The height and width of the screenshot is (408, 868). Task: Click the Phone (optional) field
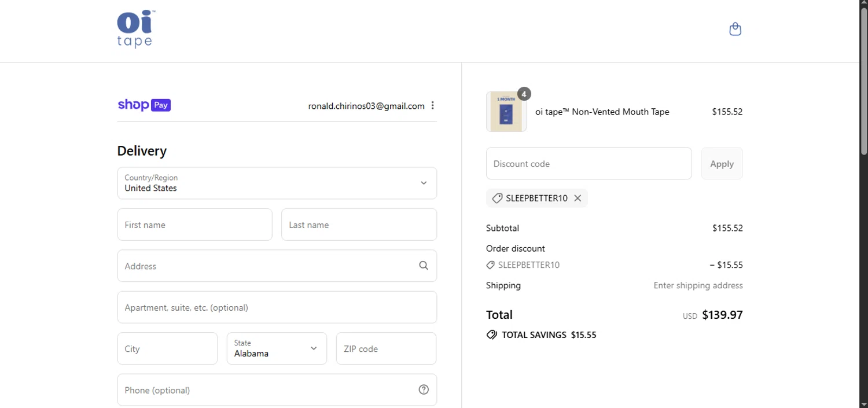click(x=277, y=389)
